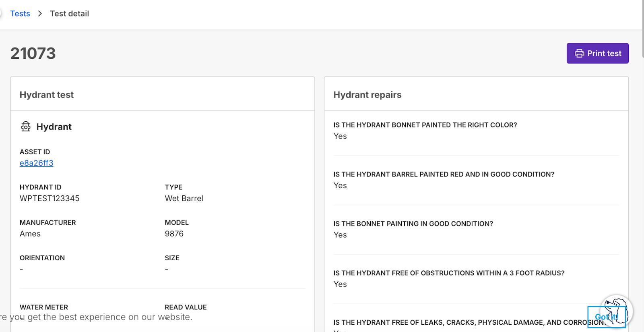Click the Ames manufacturer value
The height and width of the screenshot is (332, 644).
click(x=30, y=234)
